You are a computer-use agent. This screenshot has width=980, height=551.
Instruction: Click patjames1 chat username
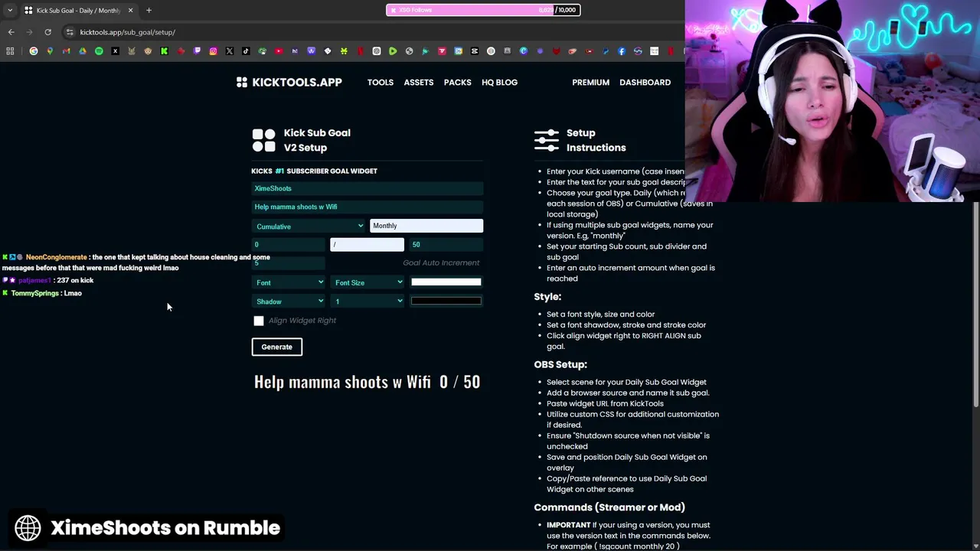[x=34, y=280]
